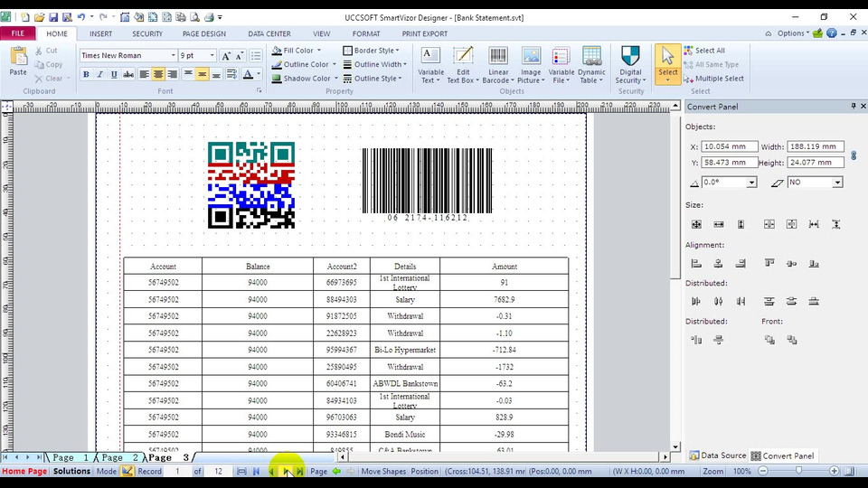Insert a Linear Barcode object
The width and height of the screenshot is (868, 488).
(498, 65)
